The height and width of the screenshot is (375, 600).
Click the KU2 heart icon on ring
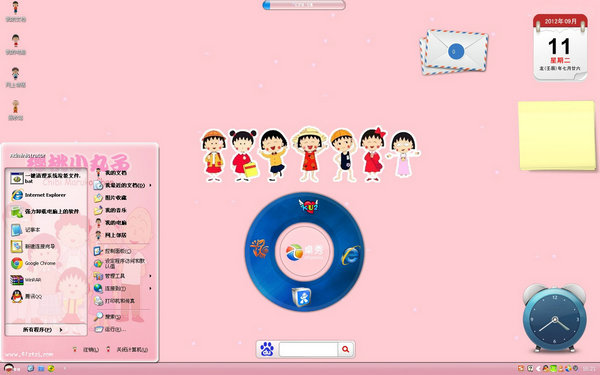pos(308,206)
